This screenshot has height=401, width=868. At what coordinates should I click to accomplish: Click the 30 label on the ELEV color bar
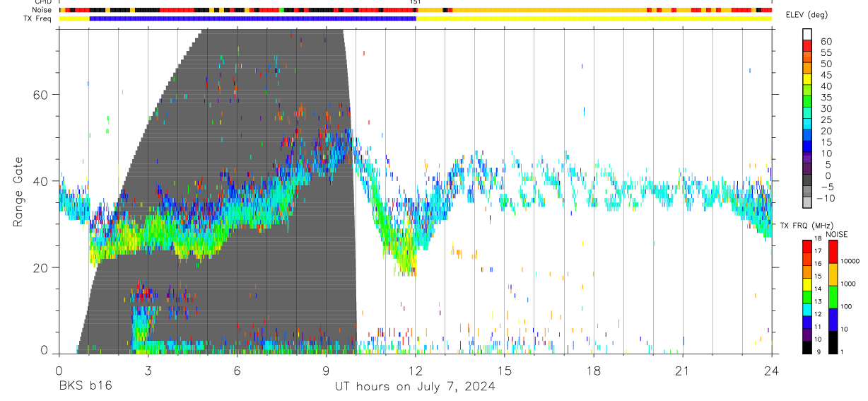[x=826, y=108]
